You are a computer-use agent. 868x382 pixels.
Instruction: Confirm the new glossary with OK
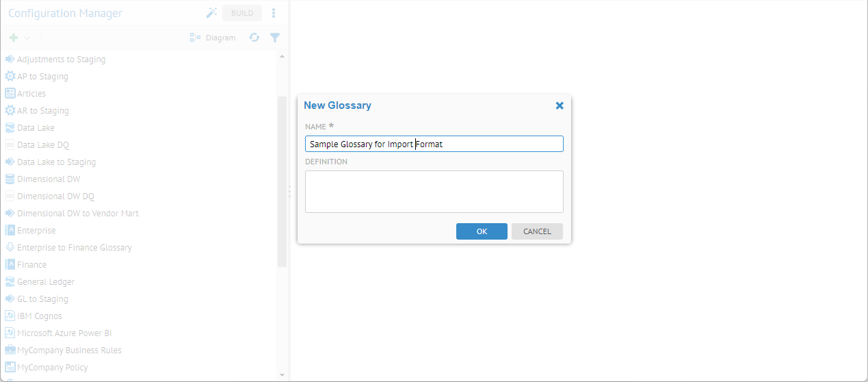(x=482, y=231)
